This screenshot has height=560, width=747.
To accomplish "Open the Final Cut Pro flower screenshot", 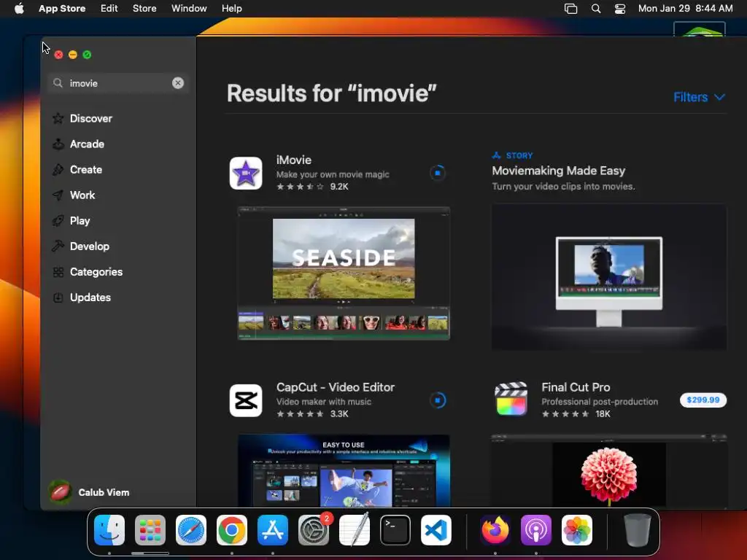I will click(x=609, y=470).
